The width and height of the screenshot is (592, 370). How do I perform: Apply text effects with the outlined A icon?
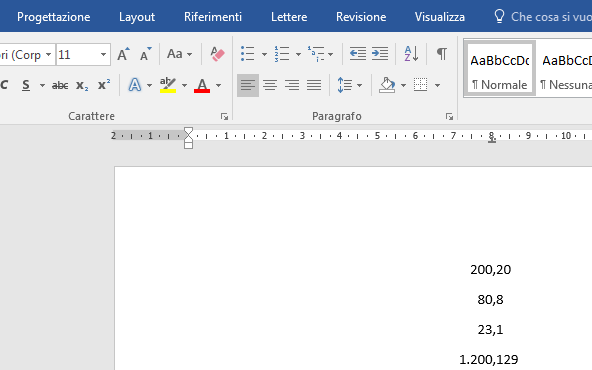[135, 85]
